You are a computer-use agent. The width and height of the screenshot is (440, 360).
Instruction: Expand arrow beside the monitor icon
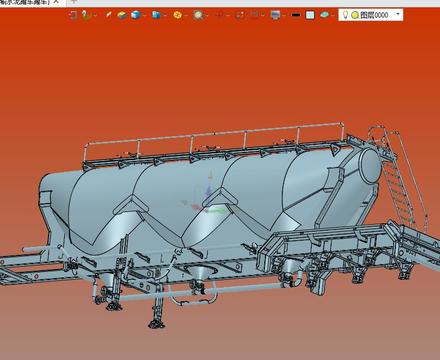pos(284,15)
